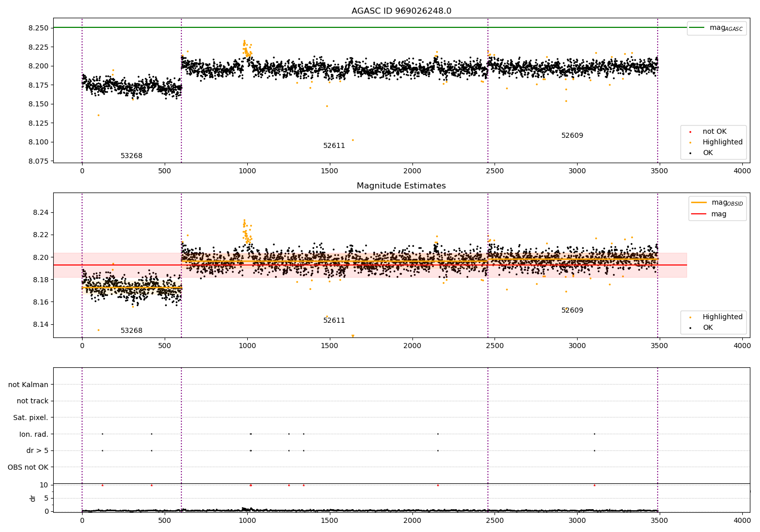Viewport: 760px width, 532px height.
Task: Click the 'AGASC ID 969026248.0' plot title
Action: pos(401,11)
